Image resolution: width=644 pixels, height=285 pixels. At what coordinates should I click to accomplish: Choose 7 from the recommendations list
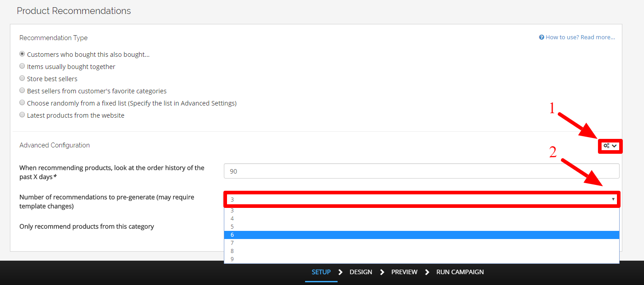[x=422, y=243]
